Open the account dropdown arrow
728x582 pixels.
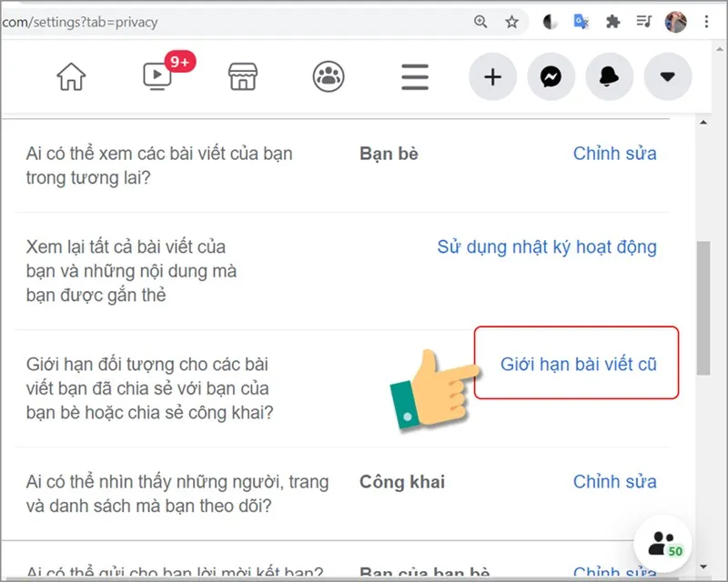click(x=668, y=77)
